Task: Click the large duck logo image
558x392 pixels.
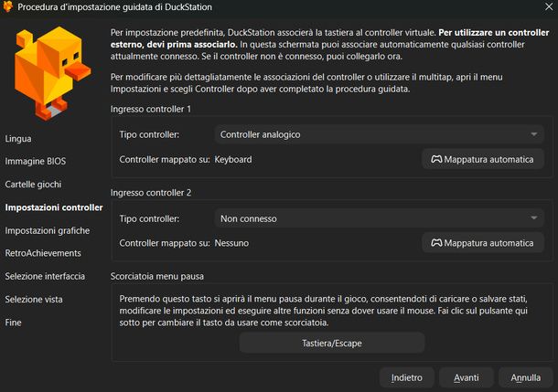Action: click(53, 73)
